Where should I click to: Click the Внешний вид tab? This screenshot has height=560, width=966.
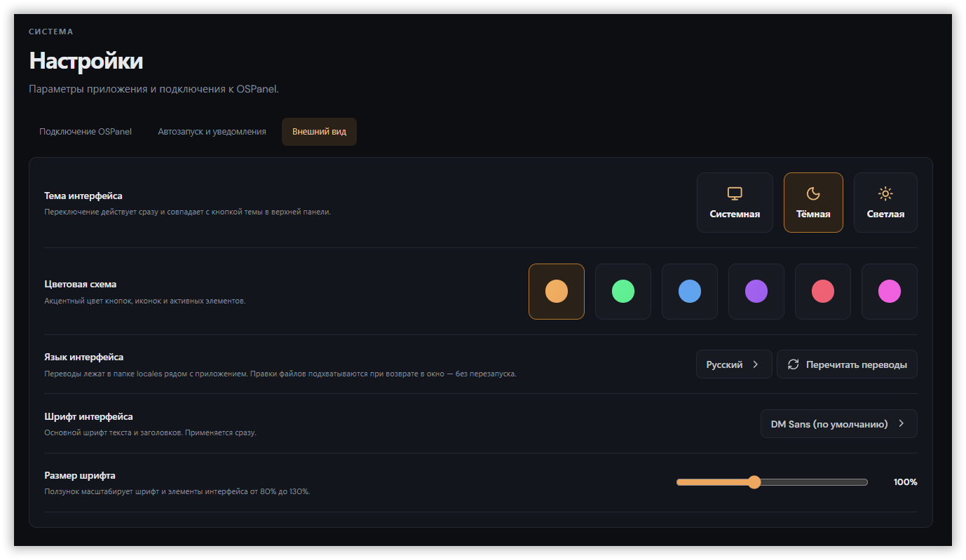(x=319, y=132)
